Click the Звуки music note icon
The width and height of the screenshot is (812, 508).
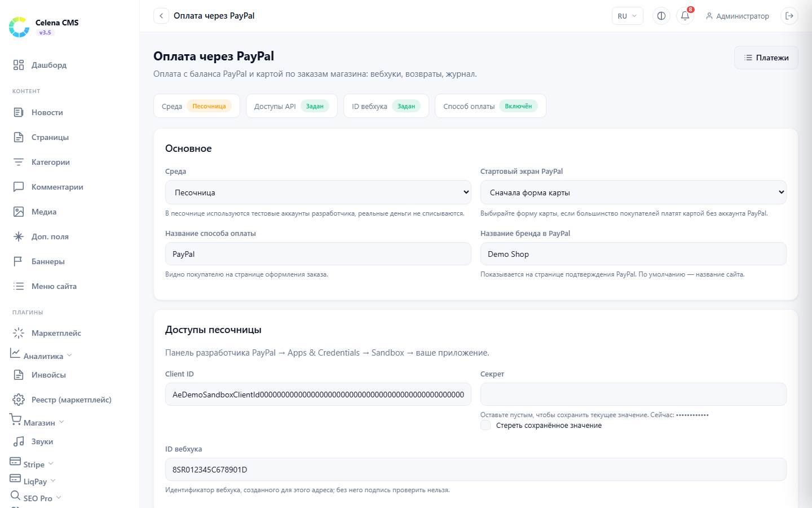click(19, 441)
